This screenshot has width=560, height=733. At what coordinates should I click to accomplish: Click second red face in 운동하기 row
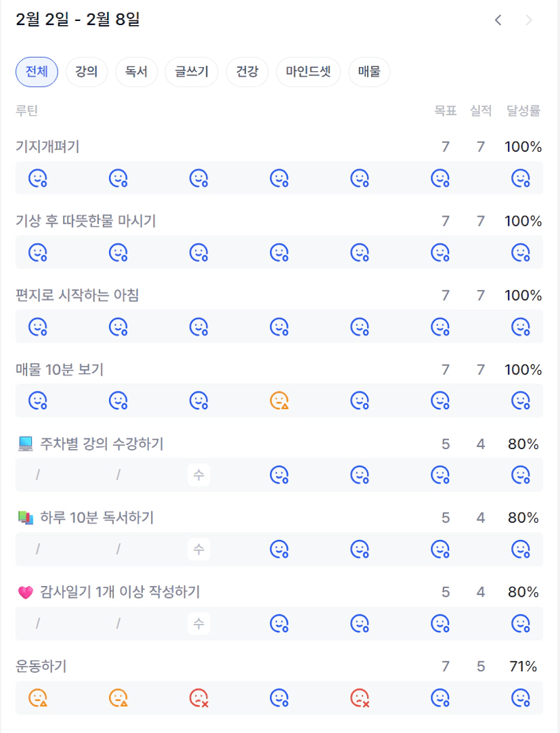(360, 698)
